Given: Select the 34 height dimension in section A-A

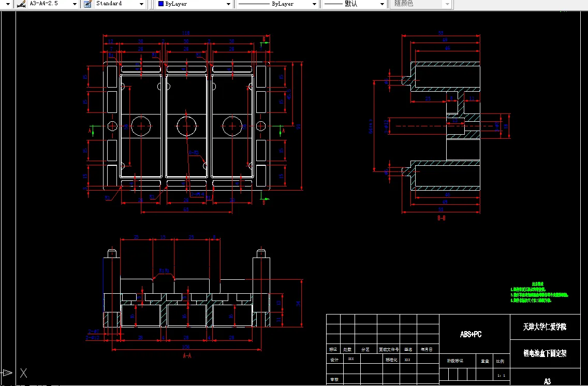Looking at the screenshot, I should click(x=299, y=304).
